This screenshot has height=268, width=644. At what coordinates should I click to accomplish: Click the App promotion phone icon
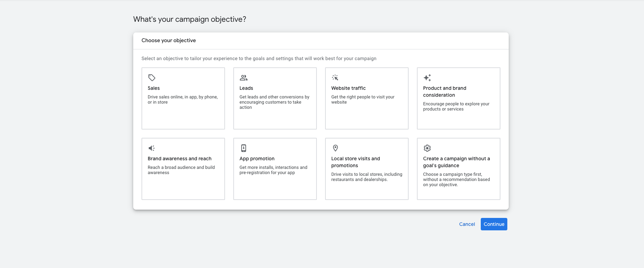[x=244, y=148]
